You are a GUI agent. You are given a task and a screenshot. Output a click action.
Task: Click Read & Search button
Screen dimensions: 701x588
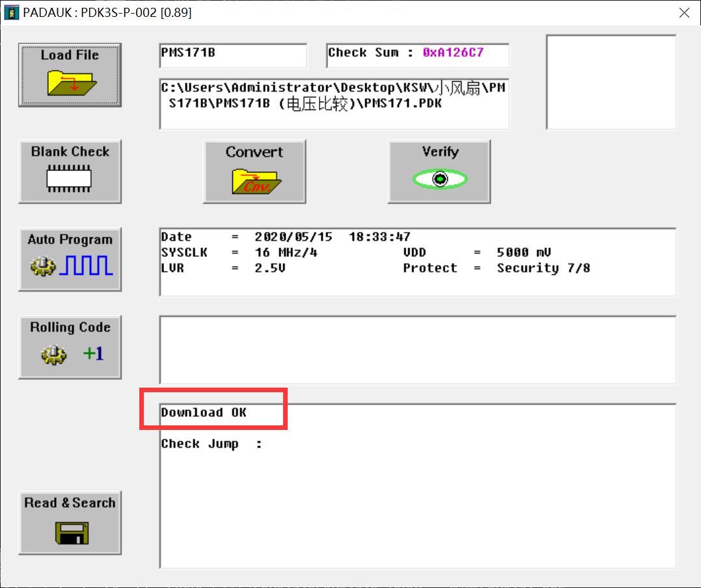pos(70,523)
